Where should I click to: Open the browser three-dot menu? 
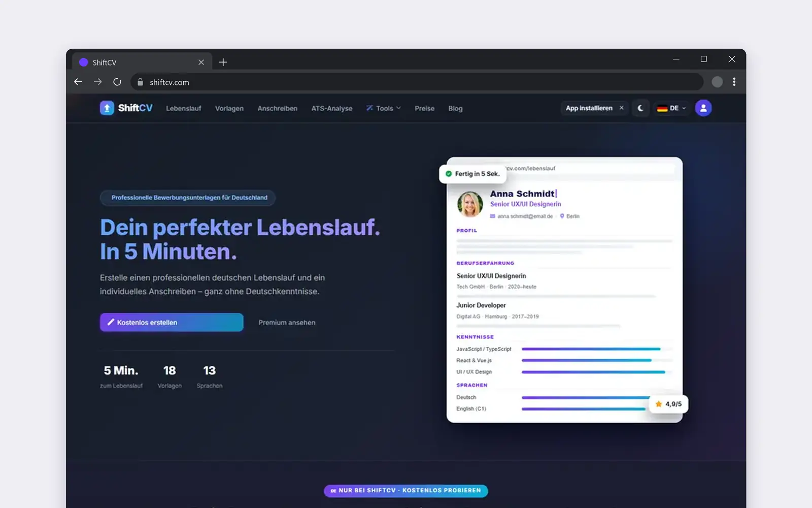[x=734, y=82]
